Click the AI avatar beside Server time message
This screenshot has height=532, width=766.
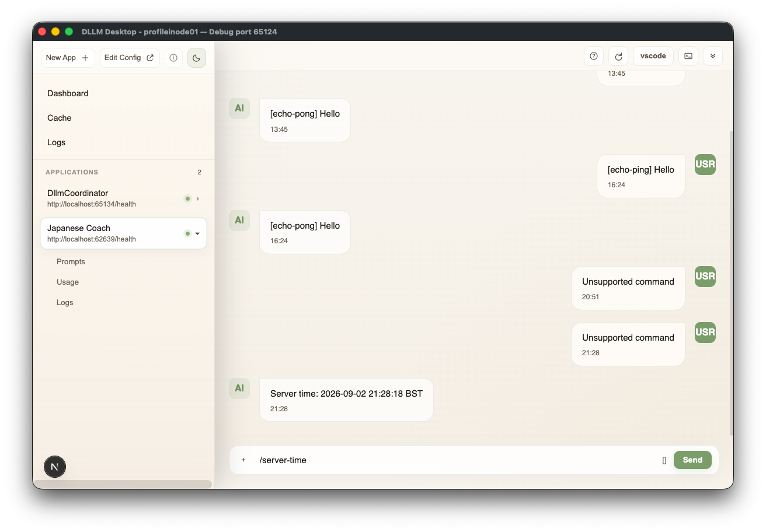click(x=239, y=388)
